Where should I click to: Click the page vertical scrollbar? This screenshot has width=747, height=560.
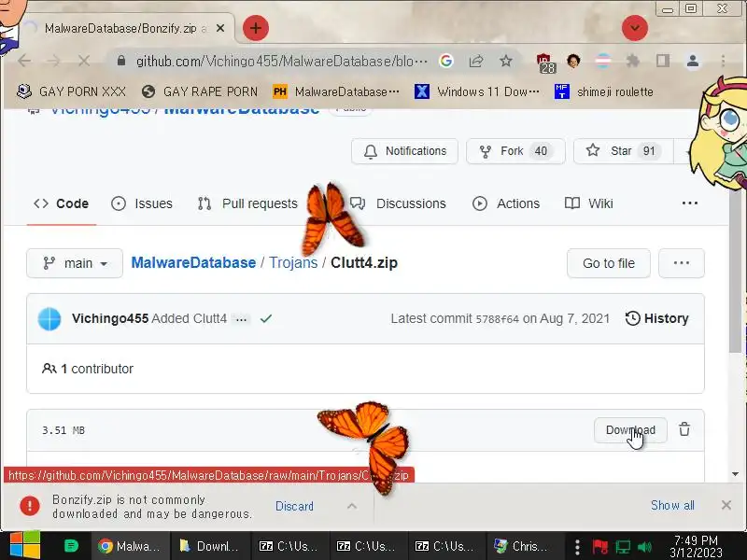coord(735,272)
